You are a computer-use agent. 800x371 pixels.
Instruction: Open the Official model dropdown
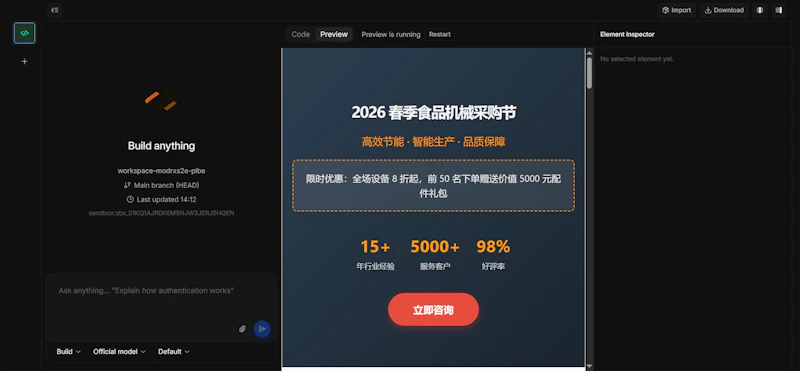119,352
